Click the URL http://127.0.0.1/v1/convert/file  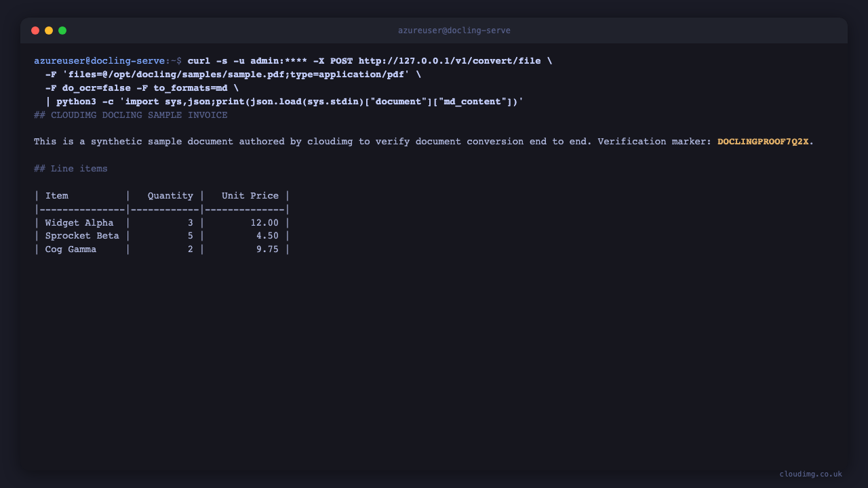coord(450,61)
